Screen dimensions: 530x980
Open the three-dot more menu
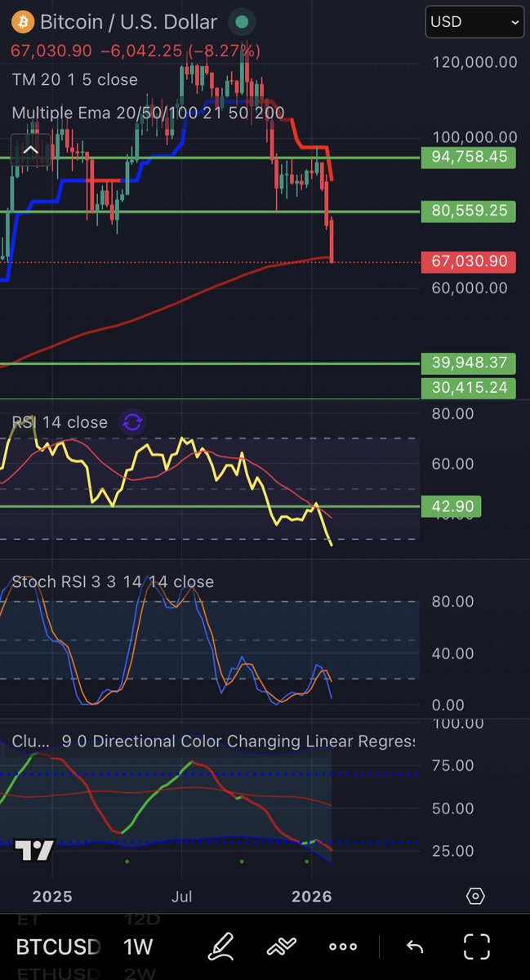[343, 947]
